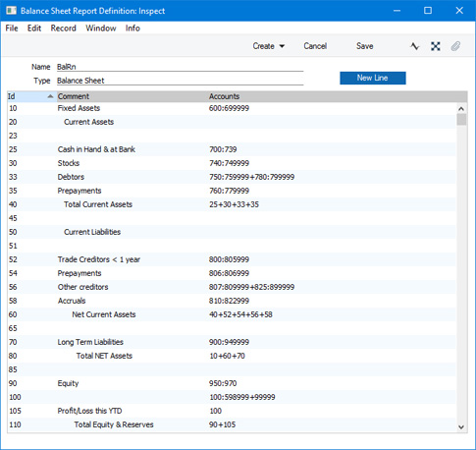
Task: Click the Type field showing Balance Sheet
Action: (180, 81)
